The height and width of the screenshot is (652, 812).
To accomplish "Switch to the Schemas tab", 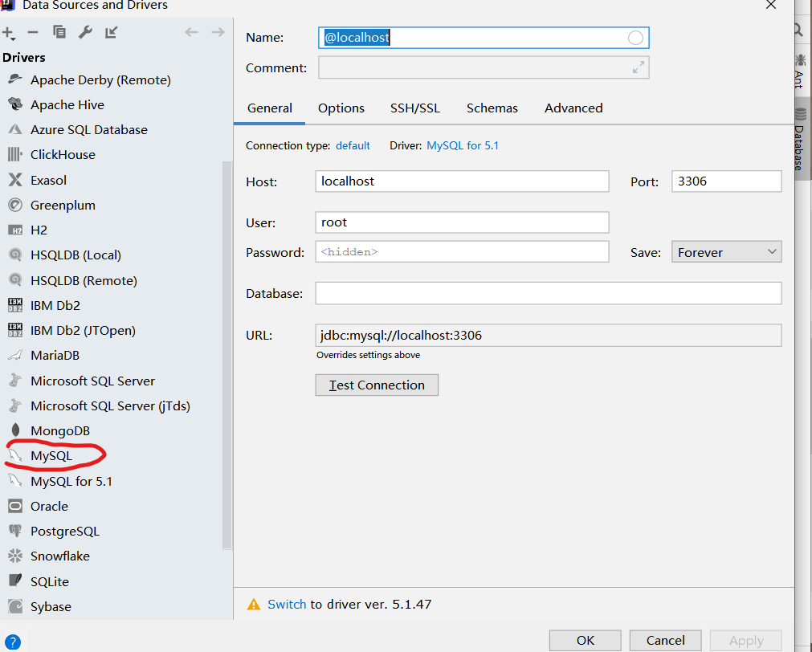I will tap(492, 108).
